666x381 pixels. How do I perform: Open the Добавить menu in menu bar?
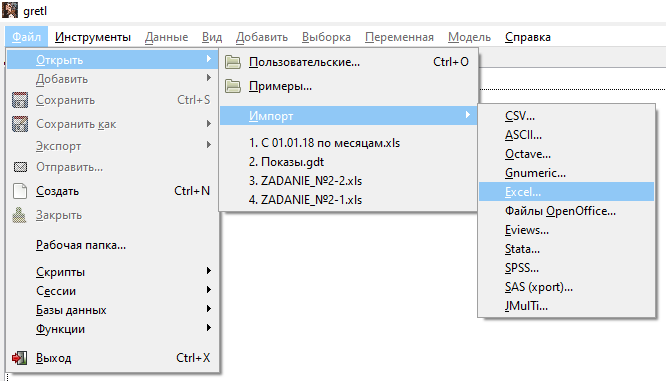262,37
